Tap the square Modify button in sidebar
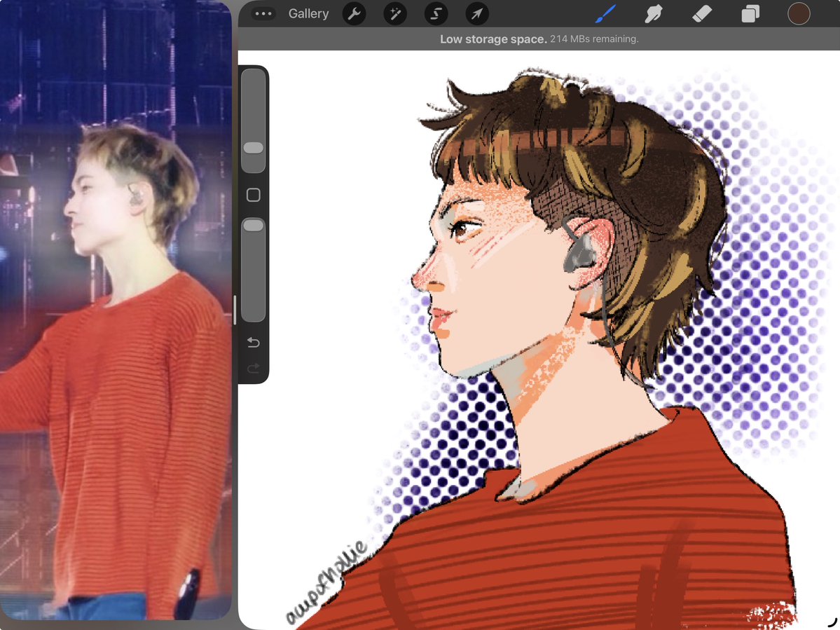 (x=254, y=194)
